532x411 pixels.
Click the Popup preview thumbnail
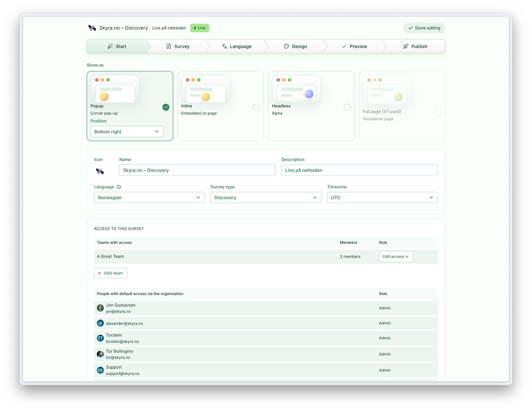(115, 89)
